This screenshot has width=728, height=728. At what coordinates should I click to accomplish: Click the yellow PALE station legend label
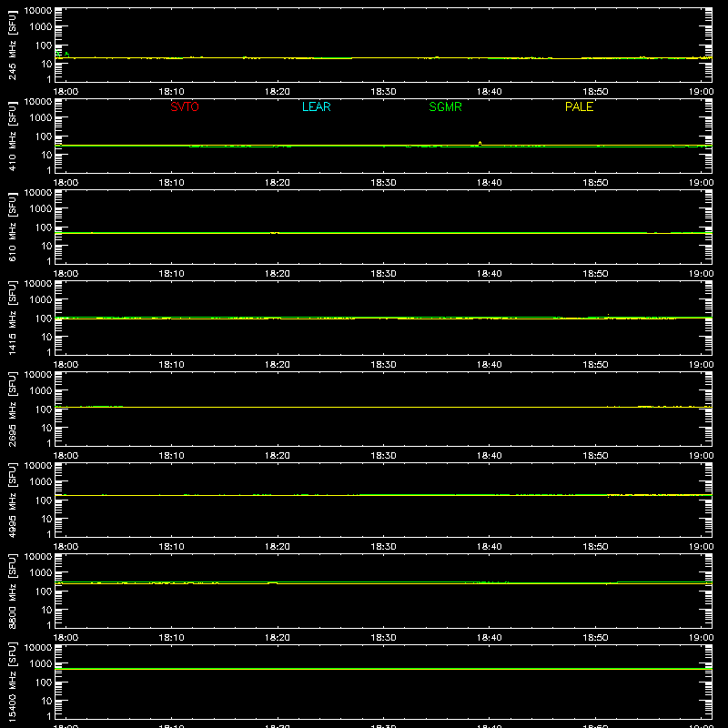click(x=579, y=106)
